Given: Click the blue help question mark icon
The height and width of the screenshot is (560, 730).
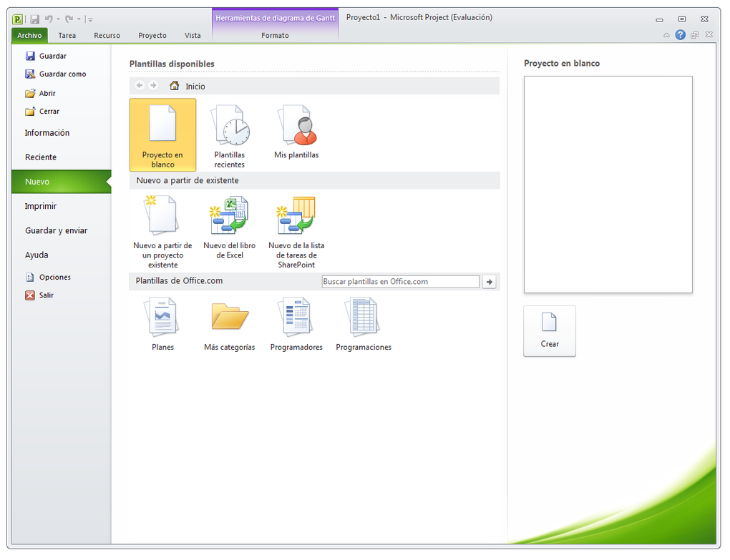Looking at the screenshot, I should [x=680, y=35].
